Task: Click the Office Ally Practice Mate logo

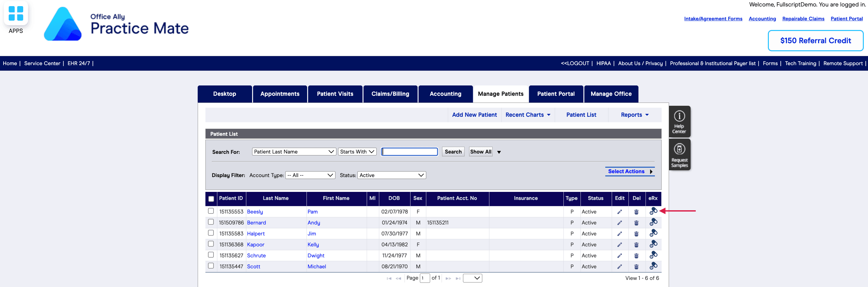Action: point(116,24)
